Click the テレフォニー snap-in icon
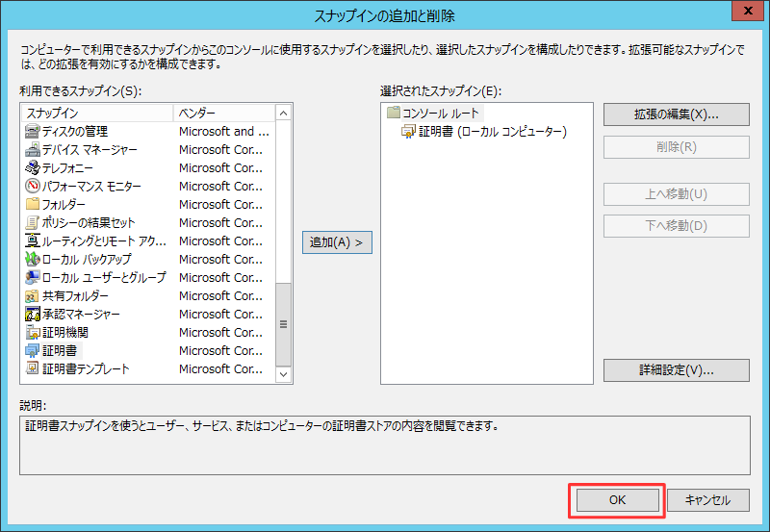 tap(33, 167)
